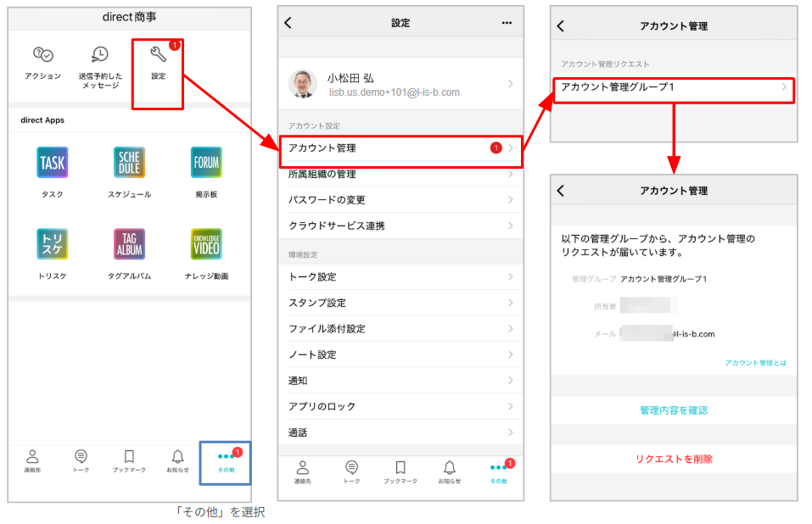Viewport: 812px width, 524px height.
Task: Select 連絡先 tab in left screen
Action: coord(32,461)
